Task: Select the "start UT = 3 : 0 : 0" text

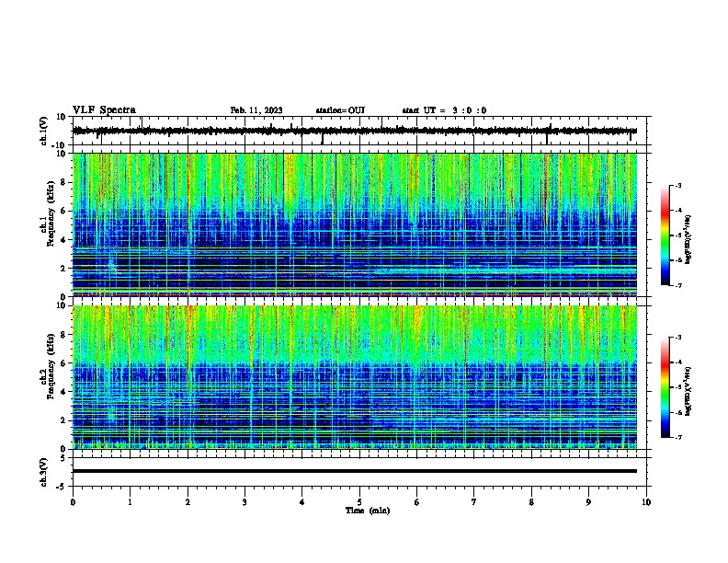Action: [444, 110]
